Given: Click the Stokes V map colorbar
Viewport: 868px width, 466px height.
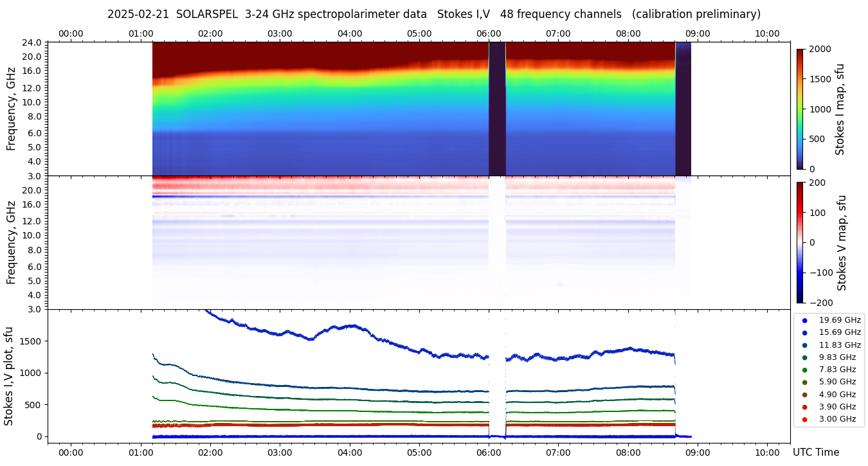Looking at the screenshot, I should (x=800, y=242).
